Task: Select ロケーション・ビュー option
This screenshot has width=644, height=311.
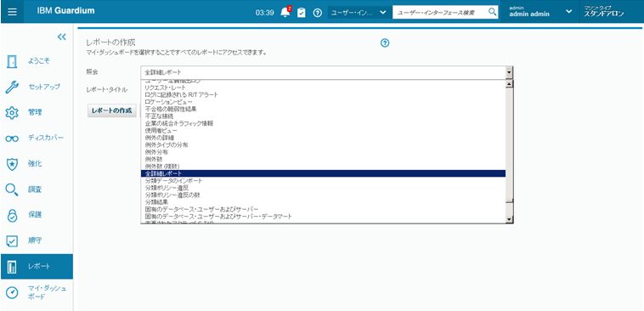Action: pyautogui.click(x=323, y=102)
